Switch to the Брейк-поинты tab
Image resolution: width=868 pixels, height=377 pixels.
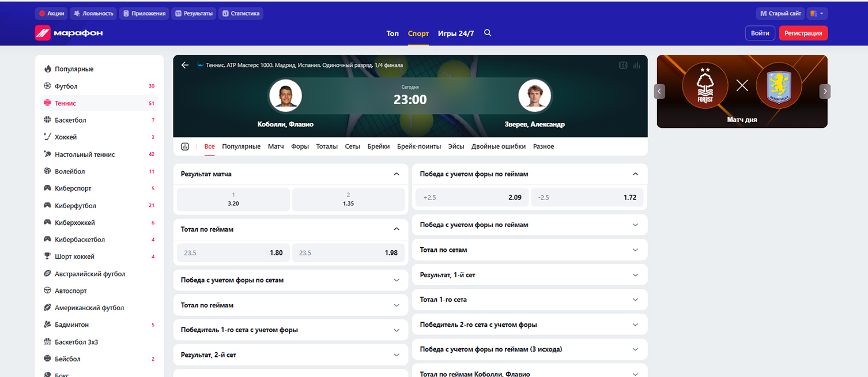419,146
